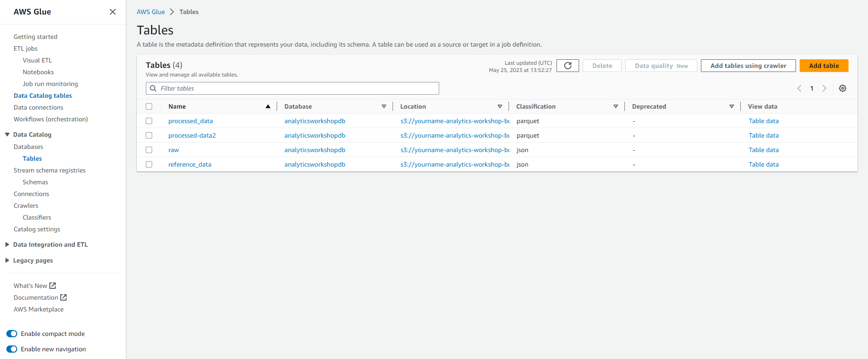
Task: Navigate to Databases
Action: [28, 147]
